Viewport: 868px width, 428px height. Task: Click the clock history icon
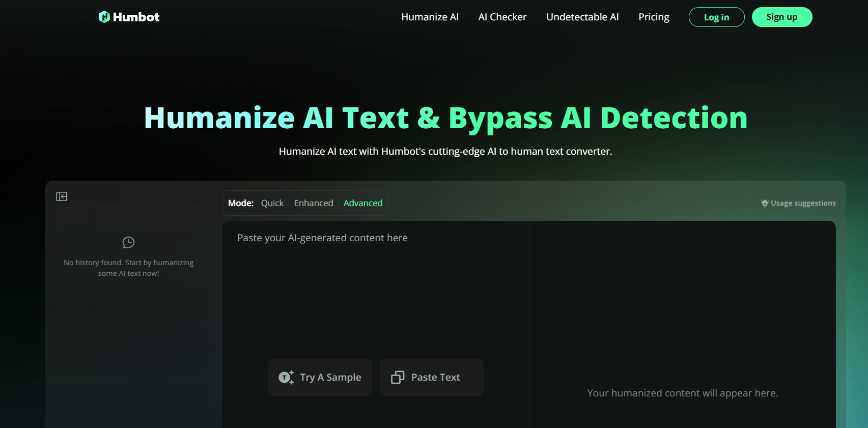128,242
